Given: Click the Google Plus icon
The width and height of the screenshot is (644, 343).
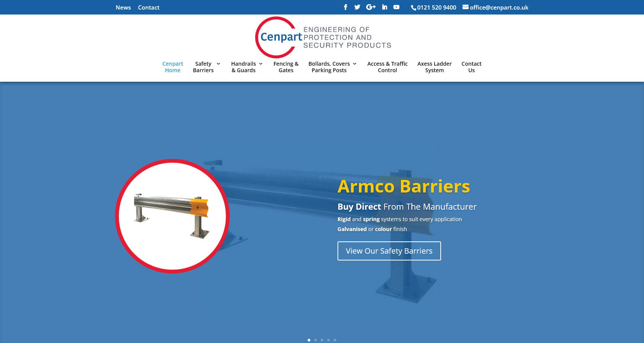Looking at the screenshot, I should coord(371,7).
